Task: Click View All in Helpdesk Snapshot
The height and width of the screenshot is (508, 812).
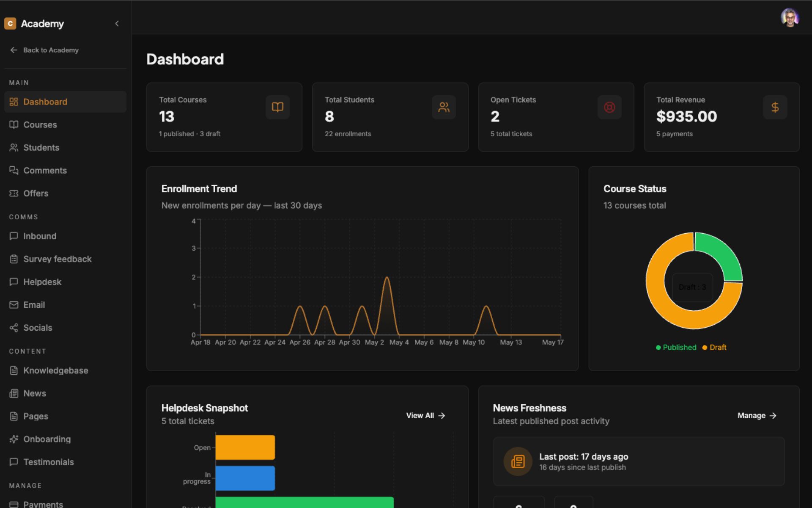Action: tap(425, 416)
